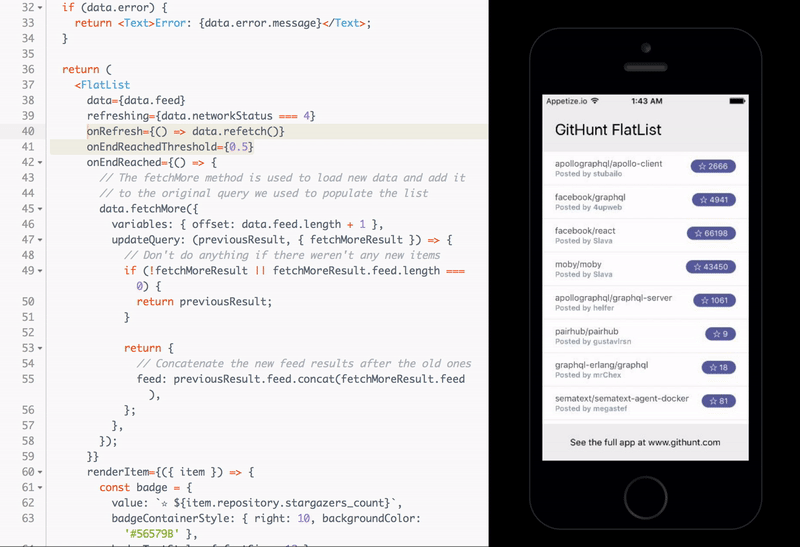Viewport: 800px width, 547px height.
Task: Click the star badge showing 43450
Action: [x=710, y=267]
